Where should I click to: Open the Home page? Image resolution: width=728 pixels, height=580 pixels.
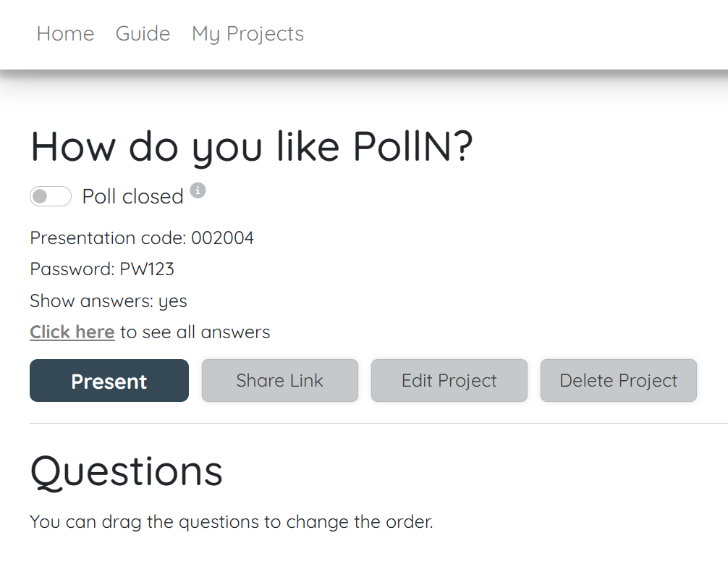point(65,34)
